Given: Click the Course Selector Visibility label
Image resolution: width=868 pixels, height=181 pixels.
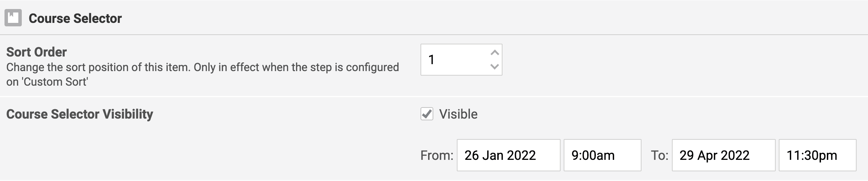Looking at the screenshot, I should (x=80, y=114).
